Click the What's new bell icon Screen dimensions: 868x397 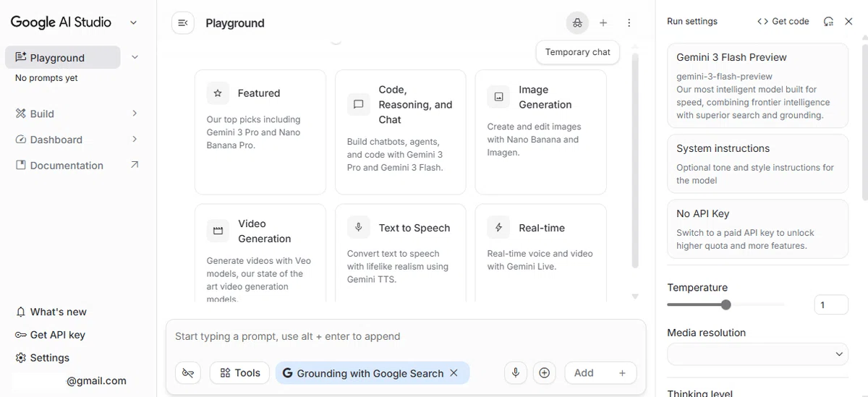coord(21,312)
